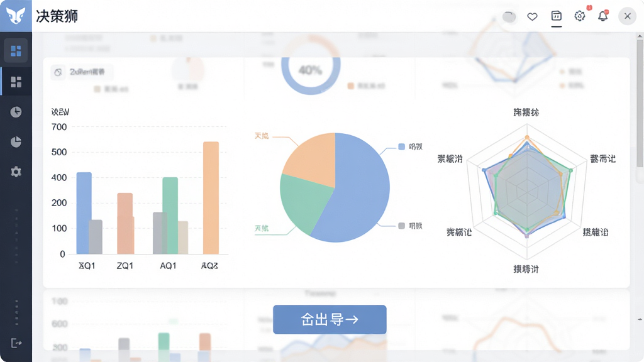644x362 pixels.
Task: Click the vertical scrollbar thumb on the right
Action: 640,102
